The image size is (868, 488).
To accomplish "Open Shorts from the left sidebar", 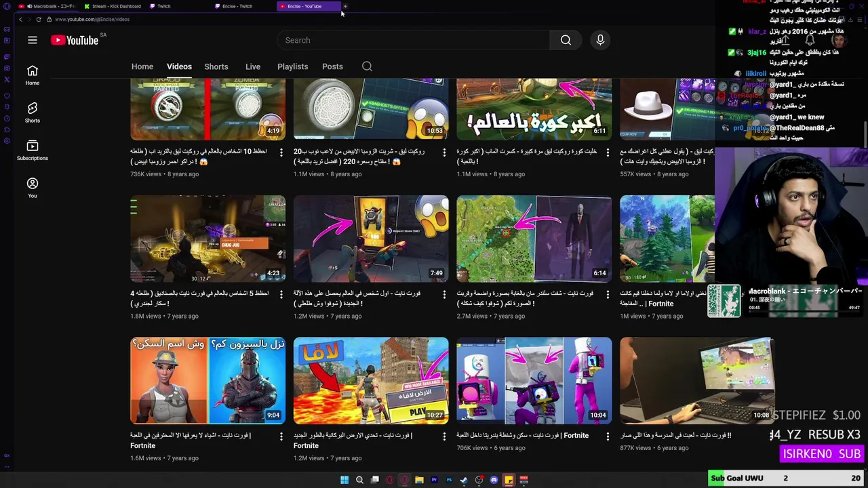I will [x=33, y=113].
